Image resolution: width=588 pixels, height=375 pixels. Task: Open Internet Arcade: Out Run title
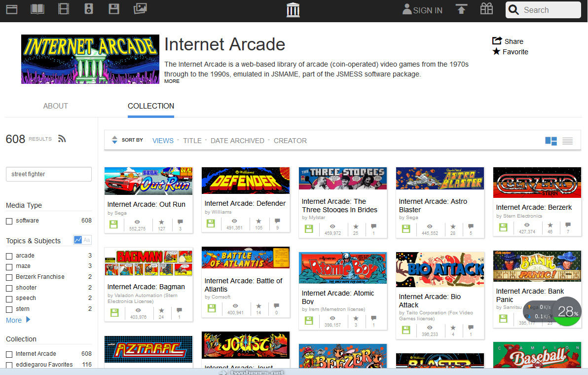pos(146,204)
